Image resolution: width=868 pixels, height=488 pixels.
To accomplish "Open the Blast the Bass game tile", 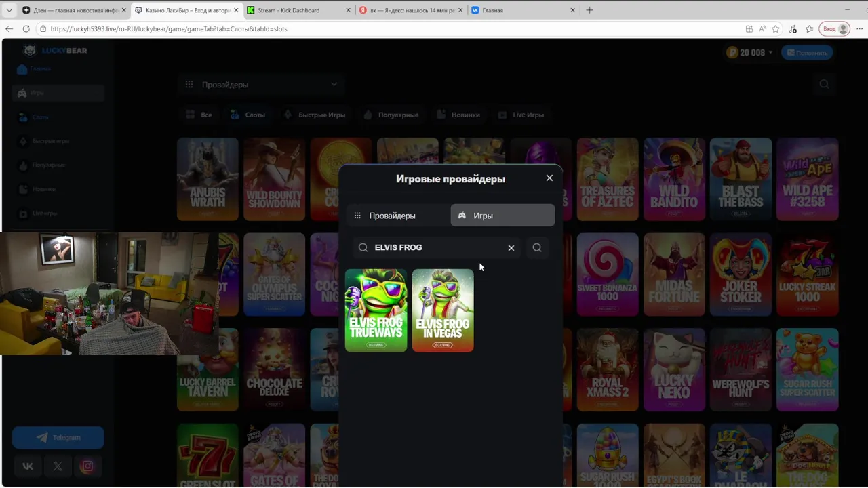I will pyautogui.click(x=741, y=179).
